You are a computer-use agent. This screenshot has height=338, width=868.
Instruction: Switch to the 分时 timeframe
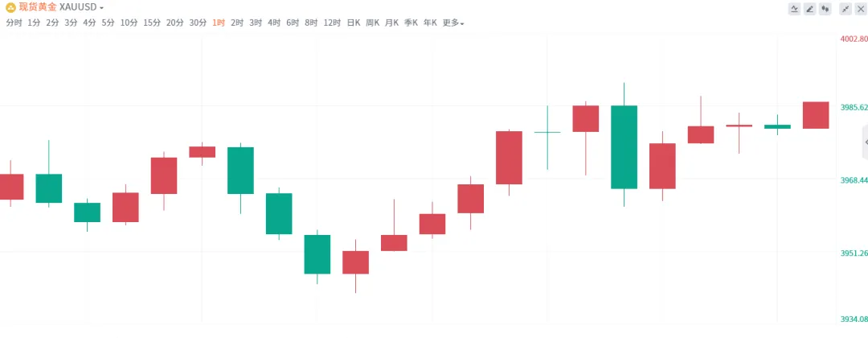tap(14, 23)
